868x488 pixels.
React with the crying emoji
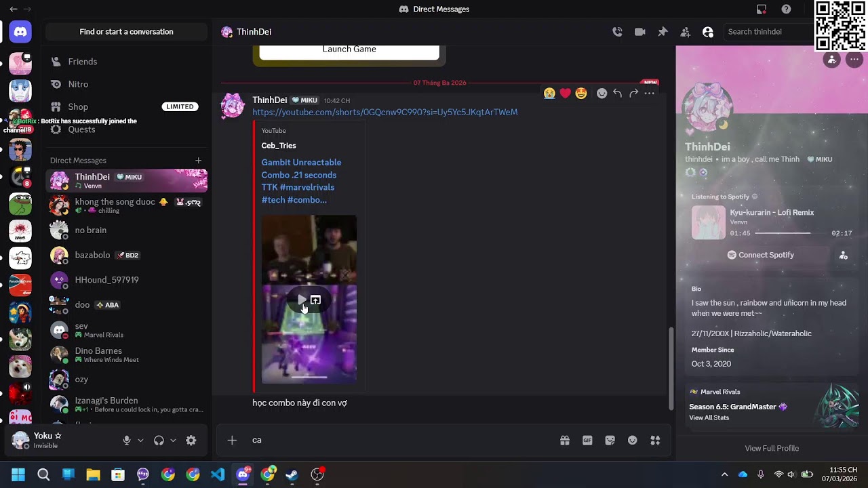point(549,94)
